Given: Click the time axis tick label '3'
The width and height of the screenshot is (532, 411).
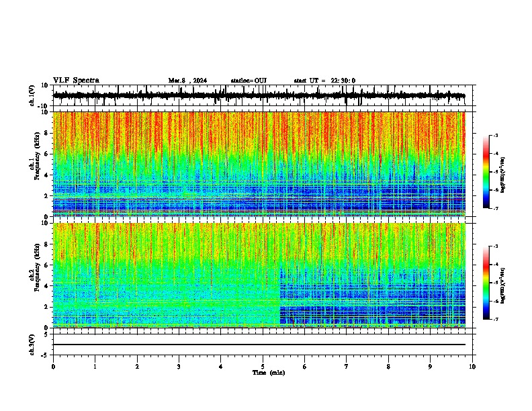Looking at the screenshot, I should pyautogui.click(x=179, y=367).
